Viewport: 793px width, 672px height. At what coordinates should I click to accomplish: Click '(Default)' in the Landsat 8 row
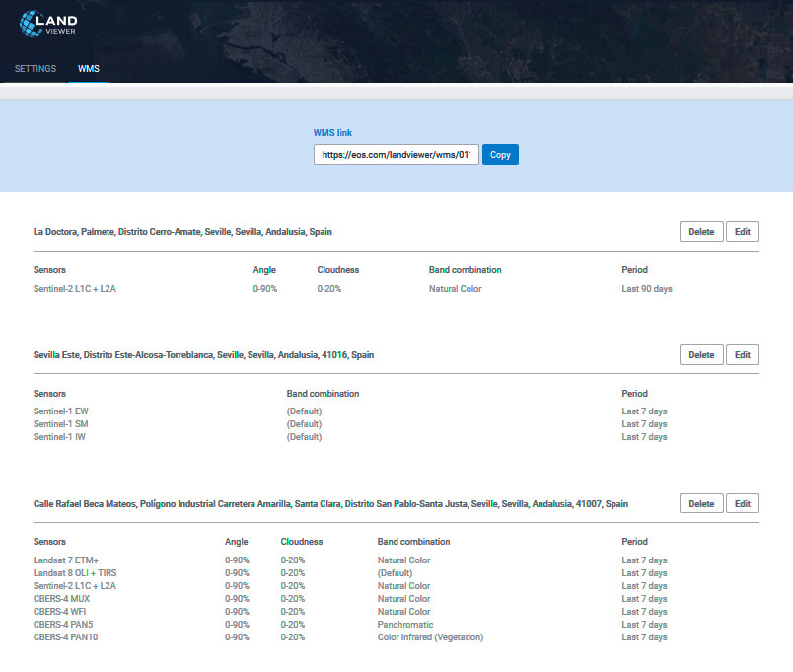(395, 572)
